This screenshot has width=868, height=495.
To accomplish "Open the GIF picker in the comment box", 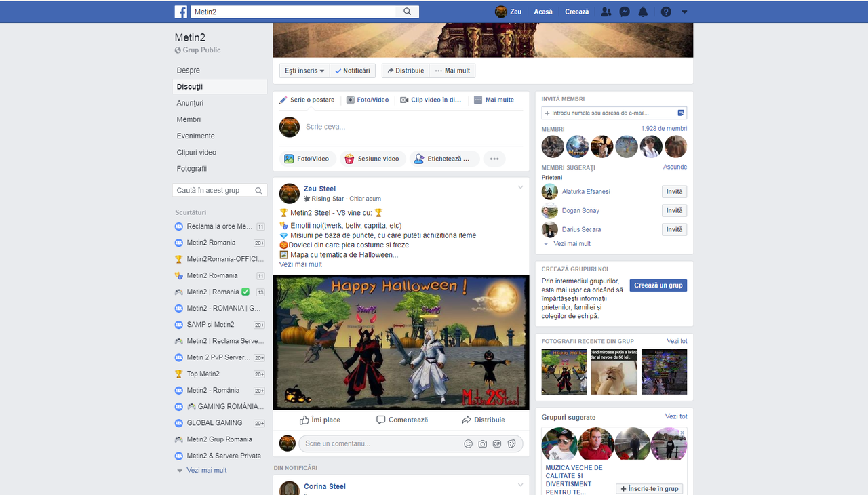I will [x=496, y=443].
